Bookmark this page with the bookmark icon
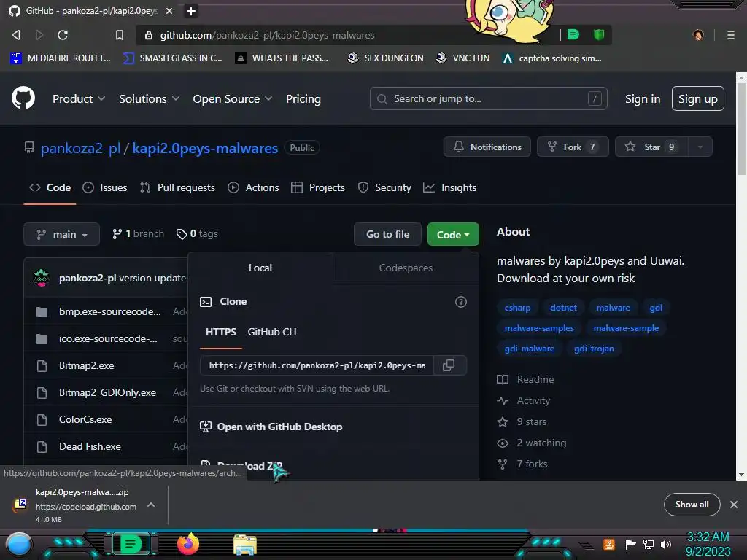 [120, 35]
